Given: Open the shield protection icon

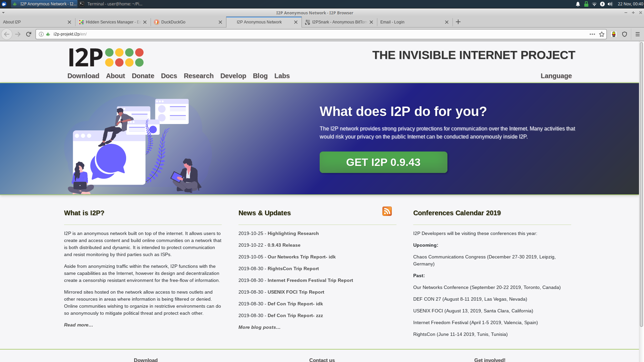Looking at the screenshot, I should pos(625,34).
